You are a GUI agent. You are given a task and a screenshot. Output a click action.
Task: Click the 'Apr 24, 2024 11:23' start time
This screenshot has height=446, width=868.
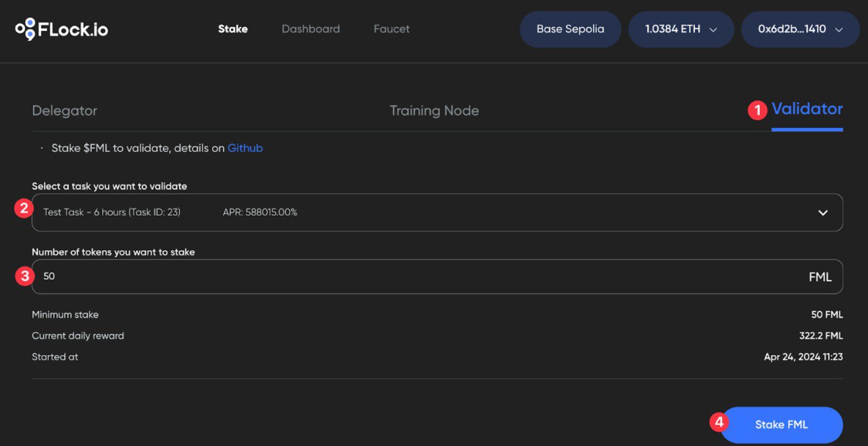pyautogui.click(x=804, y=357)
